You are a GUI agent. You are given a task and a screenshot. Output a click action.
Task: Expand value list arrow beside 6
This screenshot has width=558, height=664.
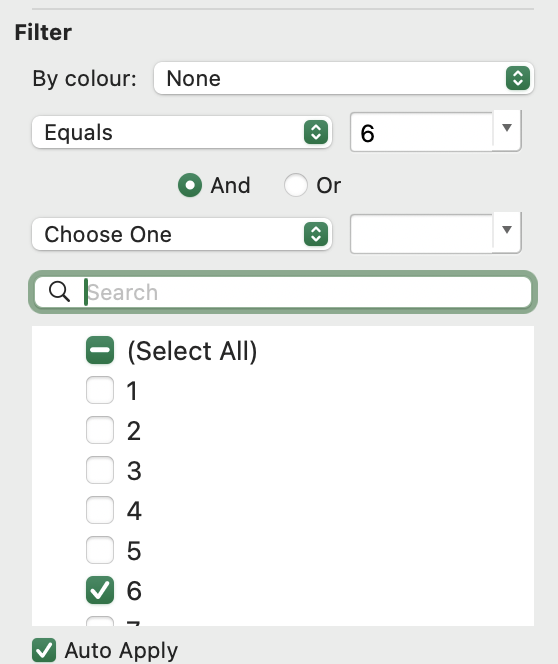[507, 128]
